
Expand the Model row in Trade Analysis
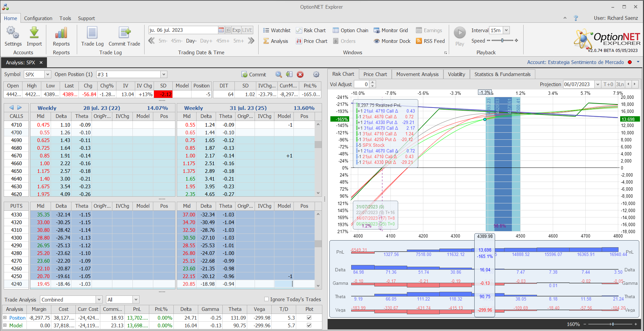click(5, 325)
